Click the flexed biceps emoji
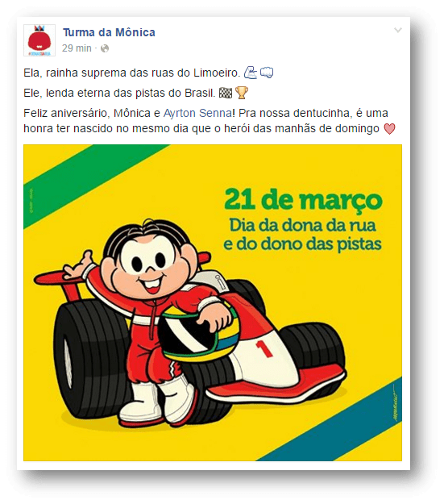 [251, 73]
